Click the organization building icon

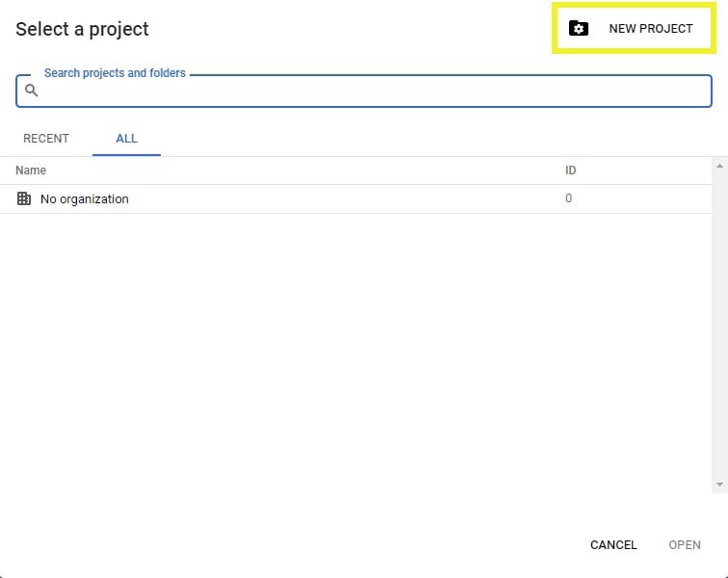(24, 199)
